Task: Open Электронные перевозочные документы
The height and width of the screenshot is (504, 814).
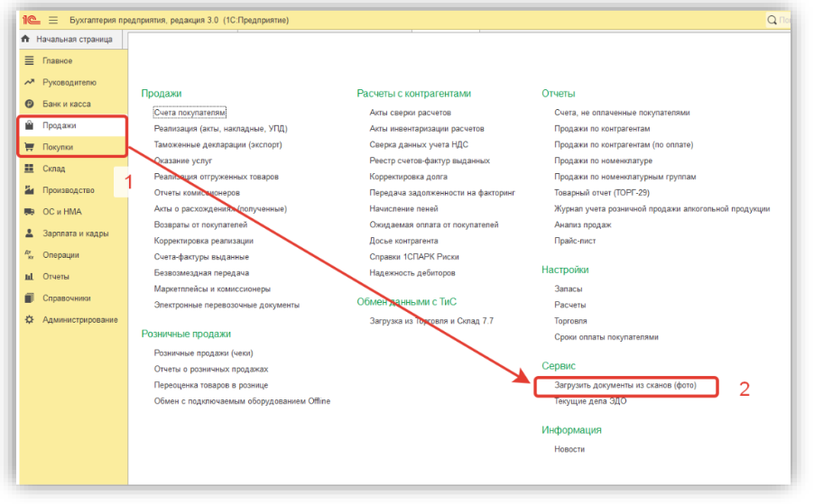Action: [x=227, y=305]
